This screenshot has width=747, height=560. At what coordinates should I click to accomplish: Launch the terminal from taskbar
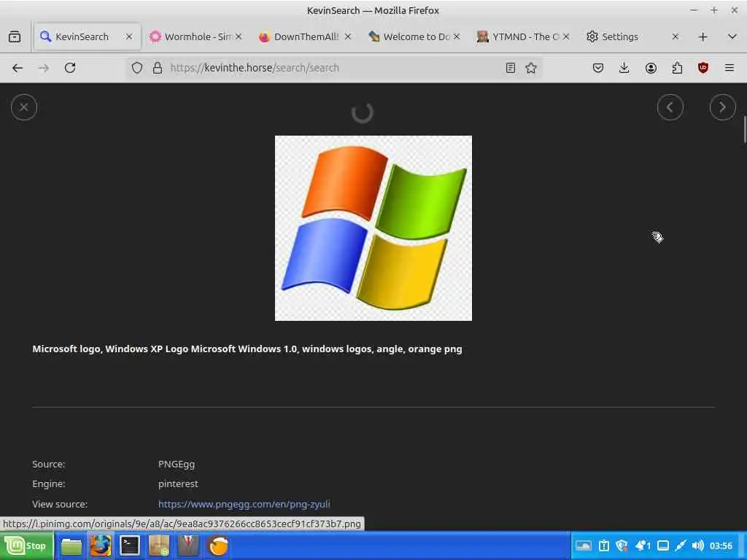coord(130,546)
